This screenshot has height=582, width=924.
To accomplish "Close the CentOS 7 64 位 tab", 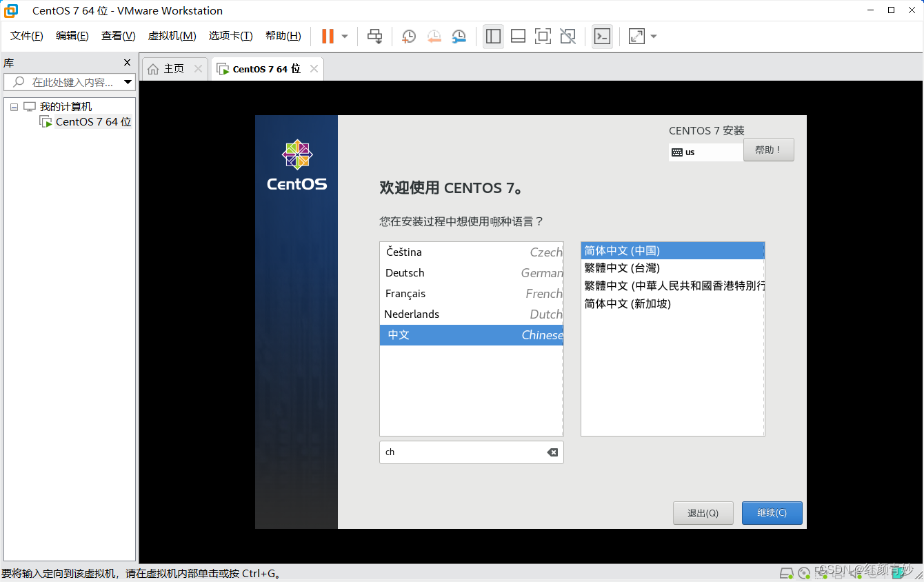I will coord(314,69).
